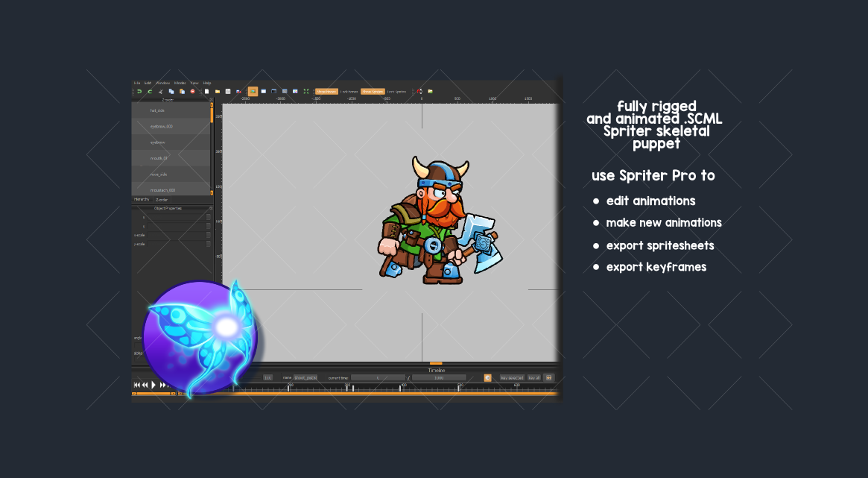Click the Z-order list orange scrollbar
The image size is (868, 478).
coord(212,113)
